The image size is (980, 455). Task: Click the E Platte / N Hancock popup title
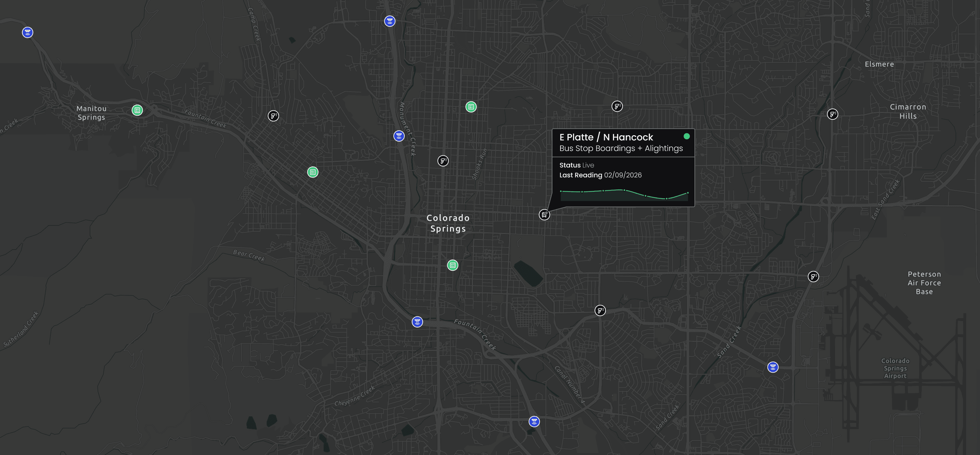point(606,137)
